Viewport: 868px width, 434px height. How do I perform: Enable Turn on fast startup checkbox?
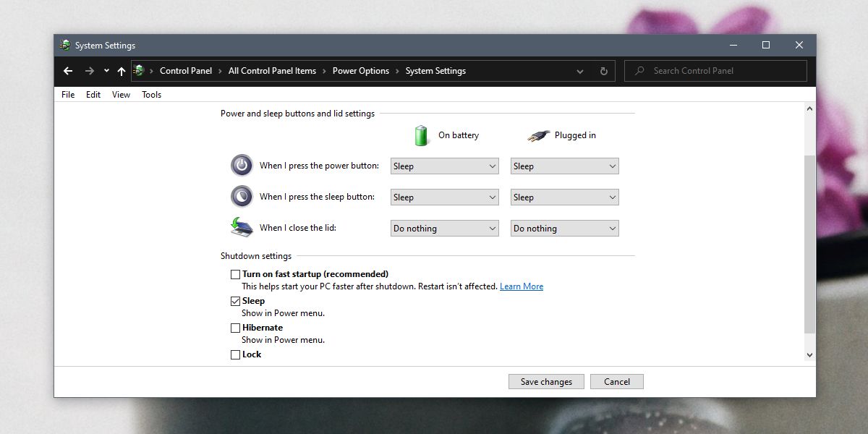pos(235,274)
